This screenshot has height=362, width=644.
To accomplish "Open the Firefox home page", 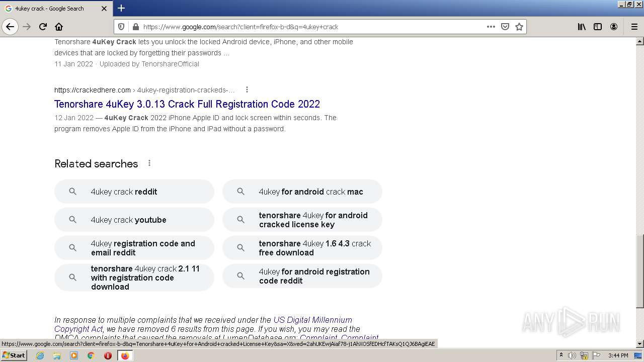I will pos(59,27).
